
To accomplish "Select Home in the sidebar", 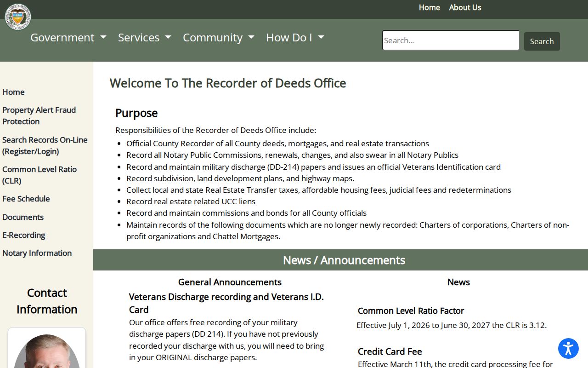I will click(13, 92).
